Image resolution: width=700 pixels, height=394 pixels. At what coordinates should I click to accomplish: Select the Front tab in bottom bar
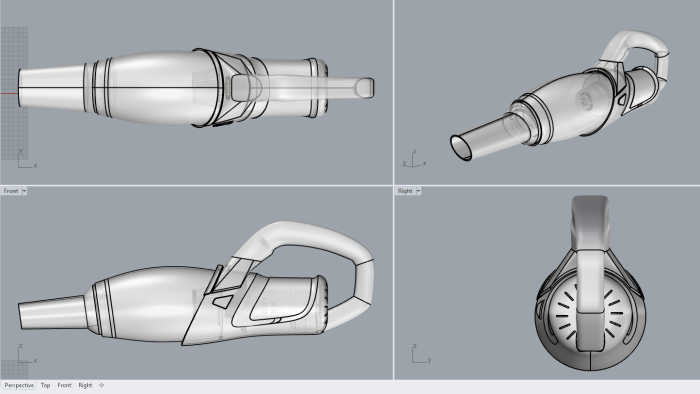64,385
